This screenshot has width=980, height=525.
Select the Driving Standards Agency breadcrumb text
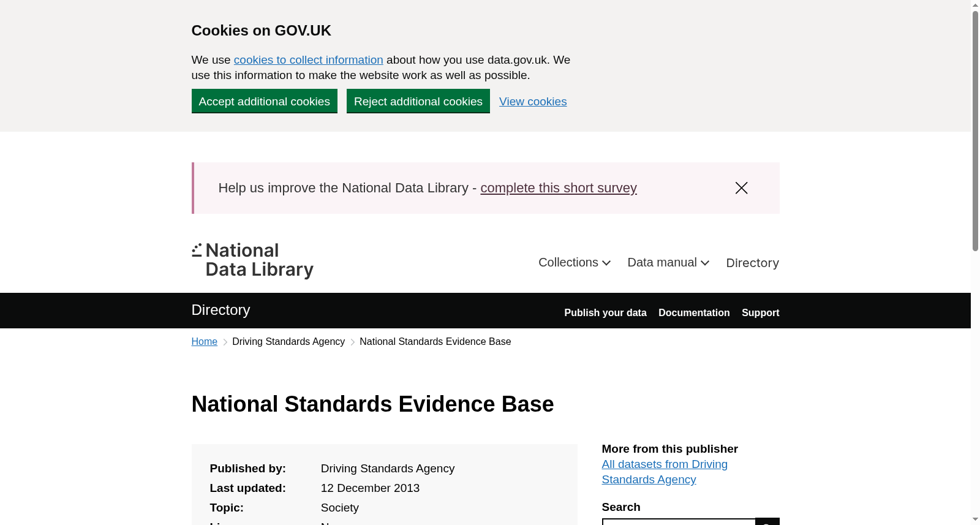(288, 342)
